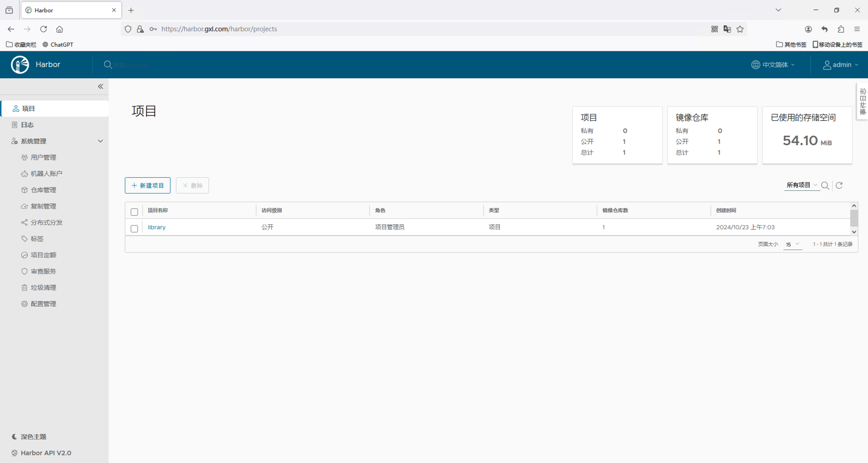Click the 垃圾清理 trash icon

[x=24, y=288]
